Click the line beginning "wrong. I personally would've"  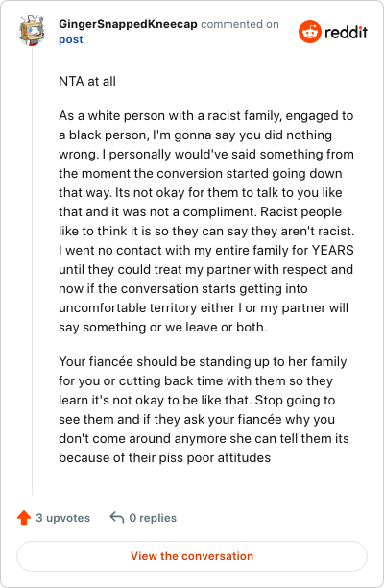(206, 154)
